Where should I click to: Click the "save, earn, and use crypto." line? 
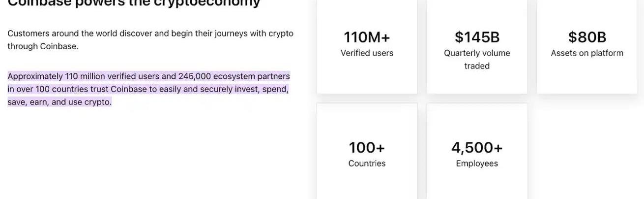click(59, 102)
